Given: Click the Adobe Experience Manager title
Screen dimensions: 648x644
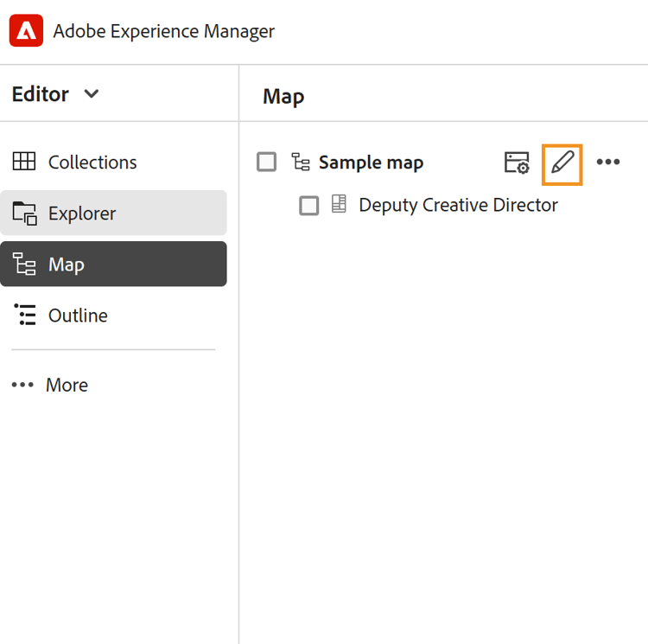Looking at the screenshot, I should point(163,32).
